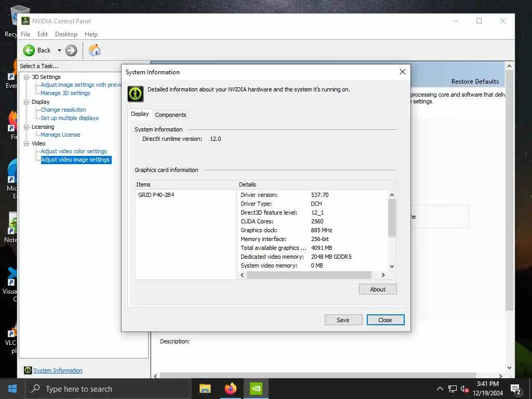Open the Windows Start menu
The width and height of the screenshot is (532, 399).
click(12, 389)
